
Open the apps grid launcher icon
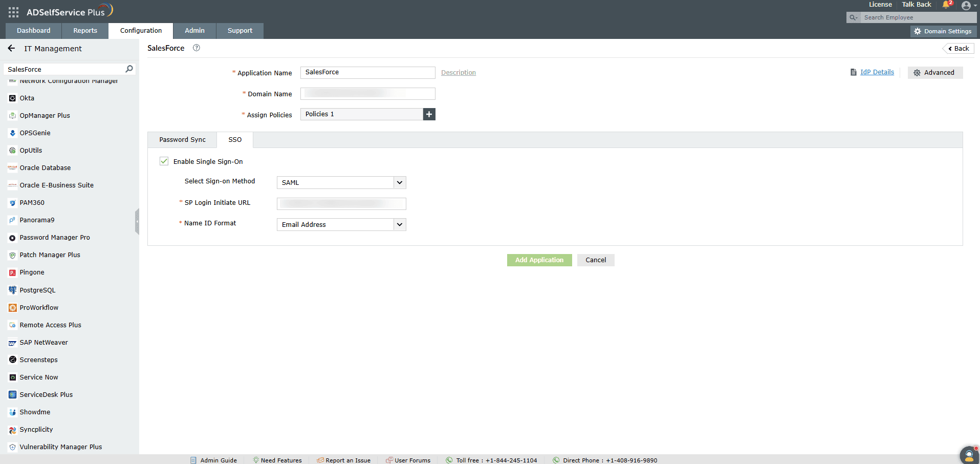coord(14,12)
